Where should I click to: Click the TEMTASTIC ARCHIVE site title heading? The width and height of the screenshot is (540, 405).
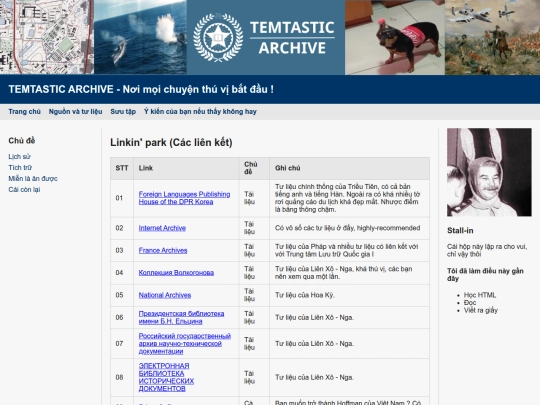pyautogui.click(x=141, y=90)
